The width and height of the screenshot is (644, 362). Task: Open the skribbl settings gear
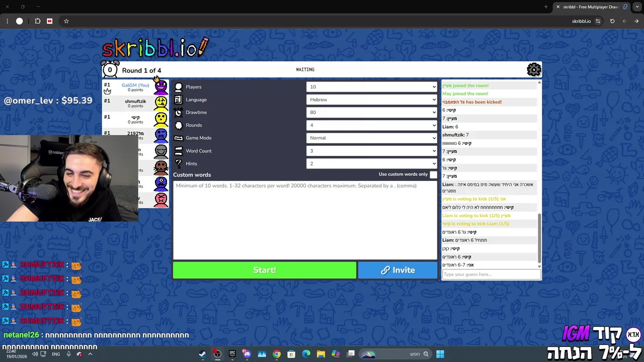click(x=534, y=69)
